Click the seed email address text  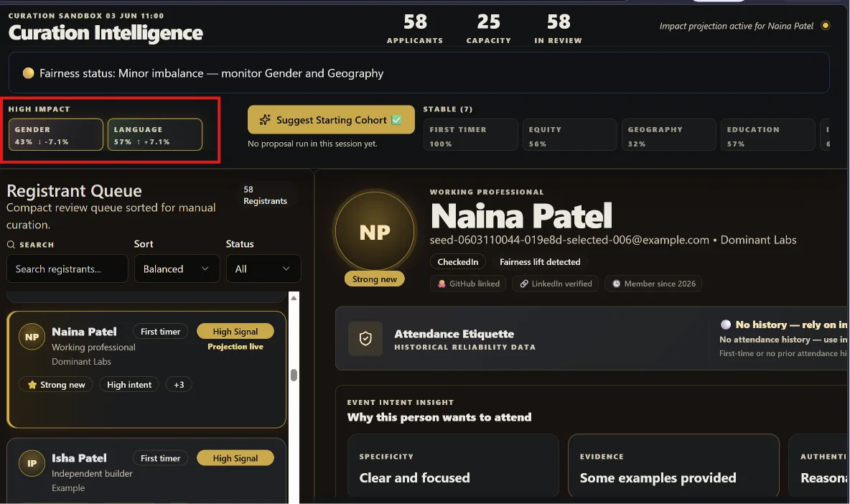pos(569,240)
